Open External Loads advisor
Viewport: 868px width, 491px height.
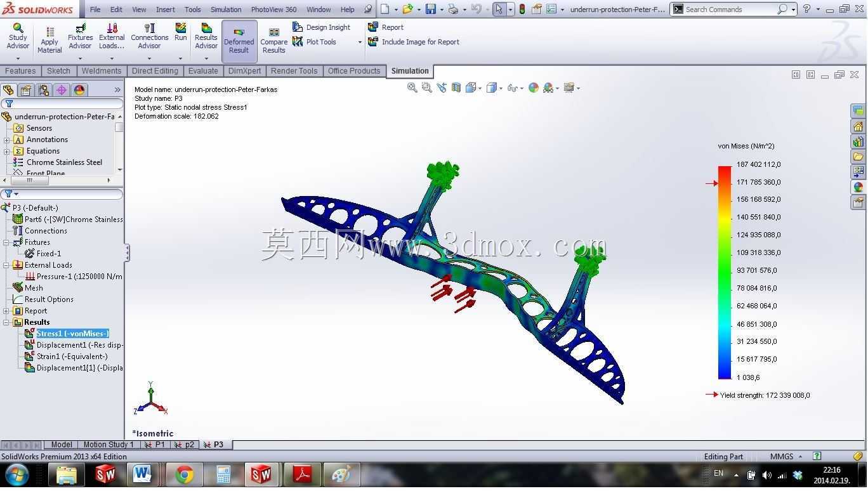[112, 37]
